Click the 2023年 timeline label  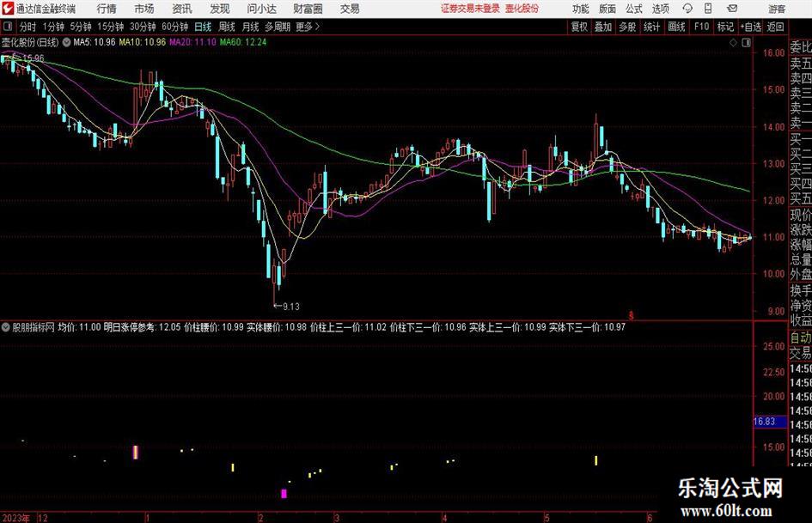(15, 518)
